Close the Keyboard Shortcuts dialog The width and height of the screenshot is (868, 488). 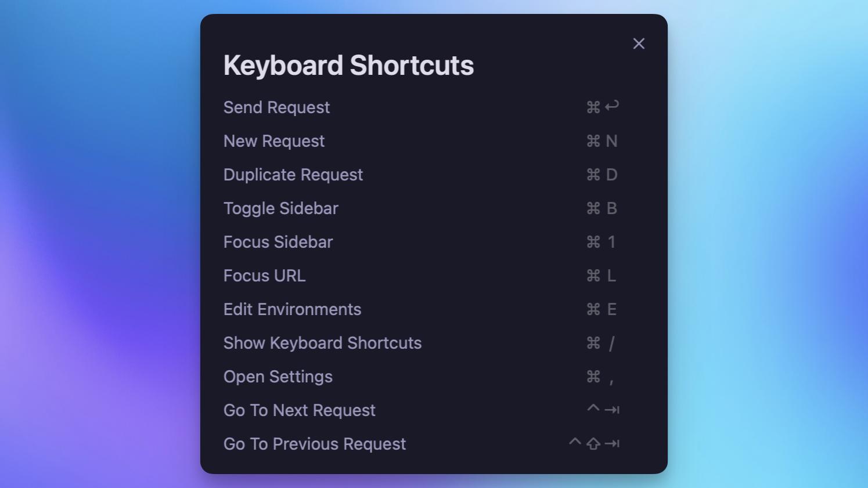pos(639,44)
